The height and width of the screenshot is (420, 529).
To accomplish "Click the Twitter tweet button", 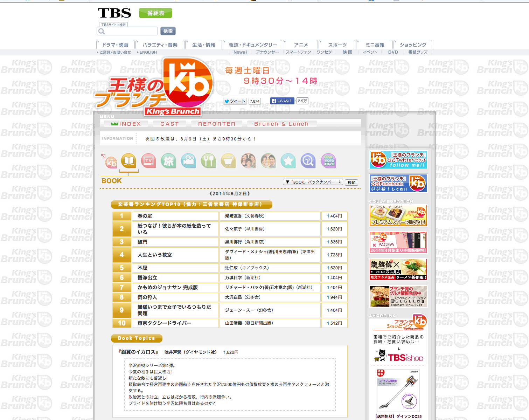I will point(235,101).
